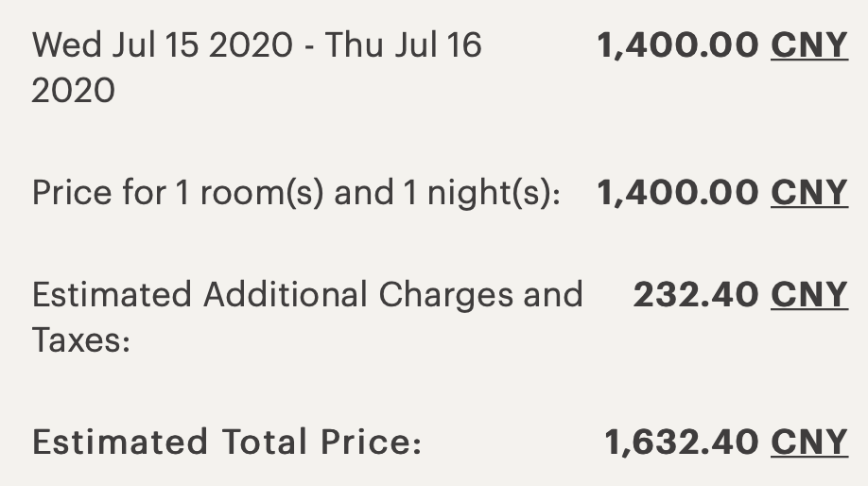Select the 'Price for' label text
Viewport: 868px width, 486px height.
point(98,193)
